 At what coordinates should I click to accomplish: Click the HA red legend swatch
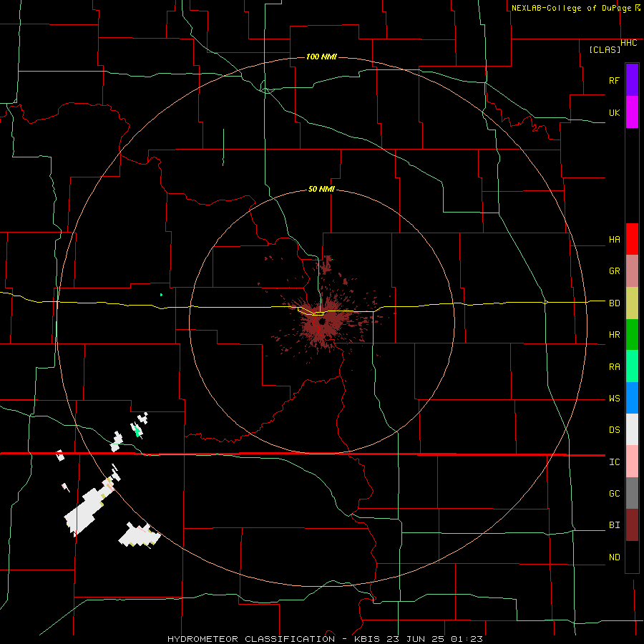(632, 239)
